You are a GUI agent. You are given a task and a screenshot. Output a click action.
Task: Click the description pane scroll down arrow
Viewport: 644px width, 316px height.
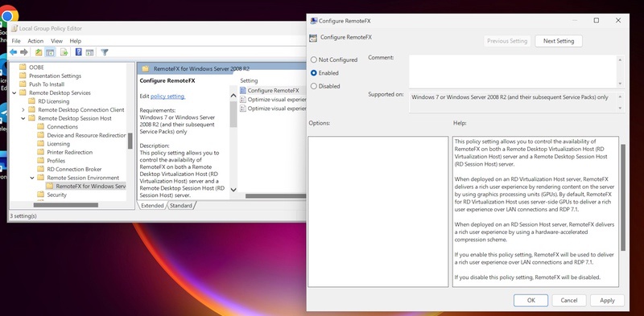[x=233, y=190]
